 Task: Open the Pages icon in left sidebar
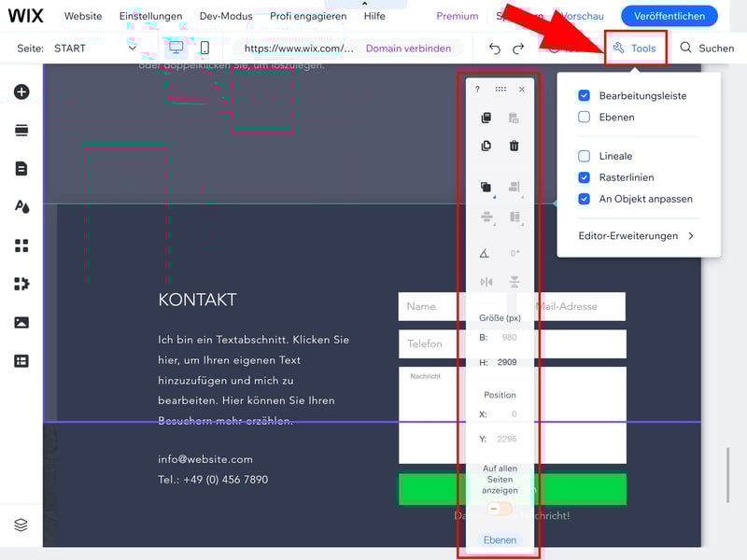pos(21,169)
